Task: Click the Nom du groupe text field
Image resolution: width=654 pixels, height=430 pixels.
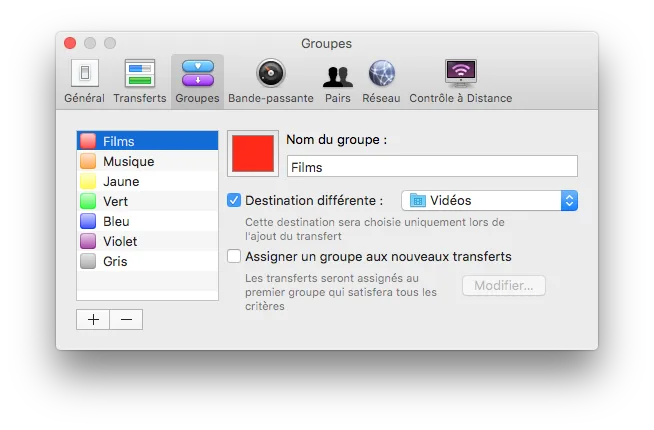Action: click(x=432, y=166)
